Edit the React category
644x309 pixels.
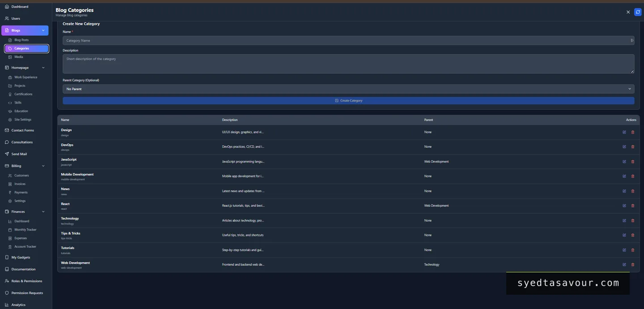point(624,206)
